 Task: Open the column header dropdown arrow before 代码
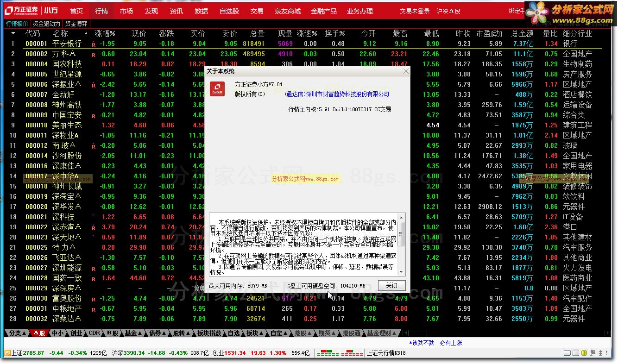tap(13, 33)
